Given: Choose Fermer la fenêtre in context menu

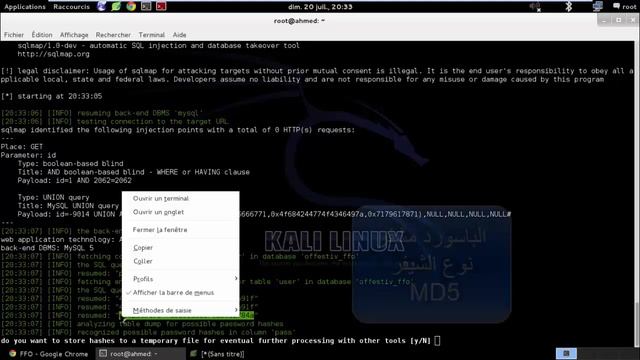Looking at the screenshot, I should (x=180, y=230).
